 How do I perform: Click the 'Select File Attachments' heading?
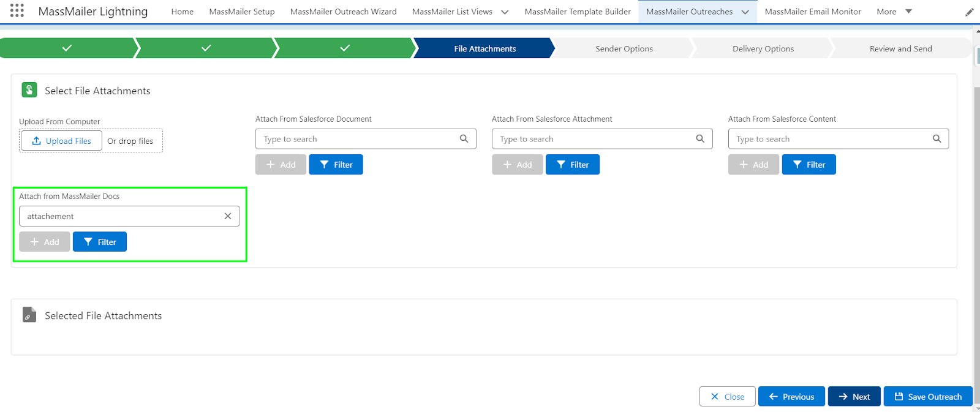point(97,91)
